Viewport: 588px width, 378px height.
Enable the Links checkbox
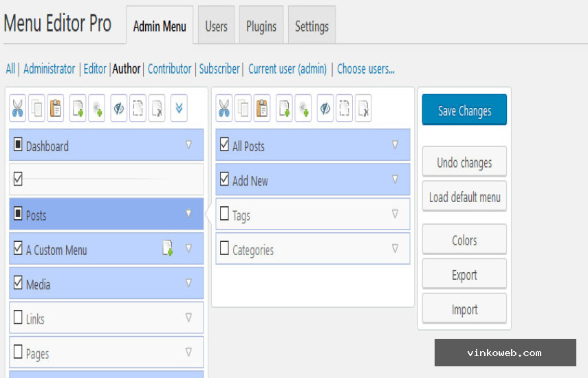click(x=18, y=317)
